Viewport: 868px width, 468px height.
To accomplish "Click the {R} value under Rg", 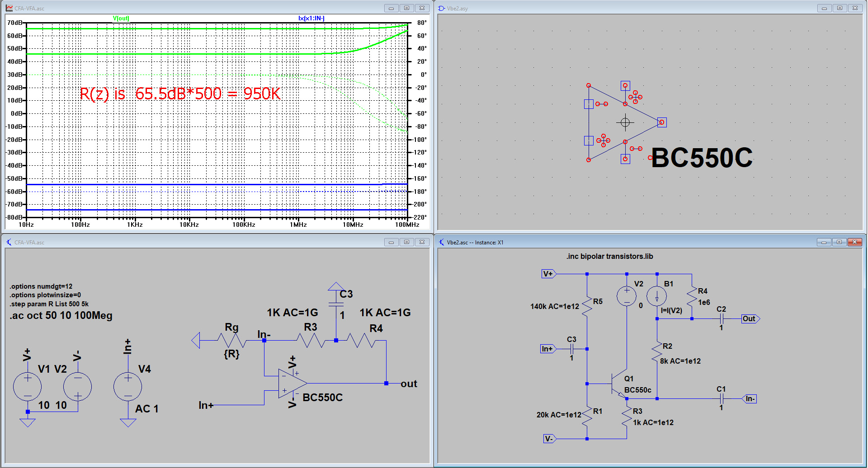I will coord(231,354).
